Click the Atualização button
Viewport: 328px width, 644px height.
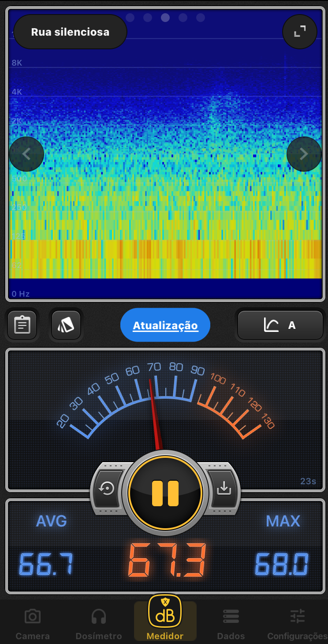pyautogui.click(x=165, y=325)
